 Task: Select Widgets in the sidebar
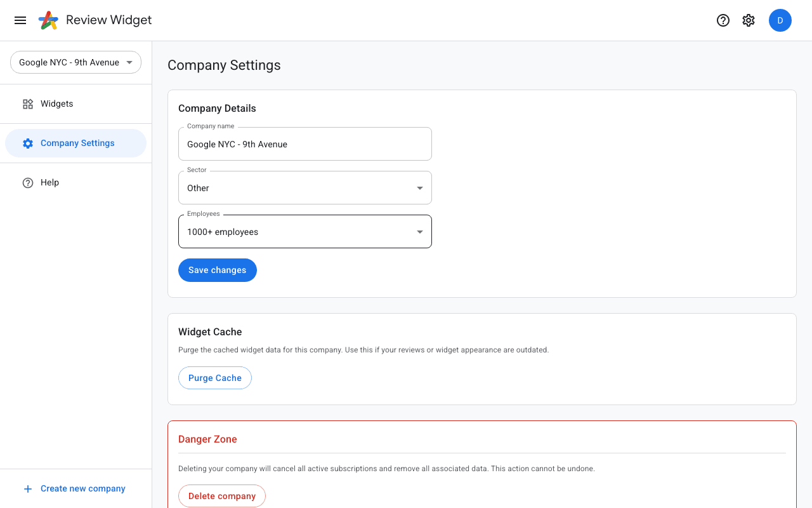click(x=56, y=104)
